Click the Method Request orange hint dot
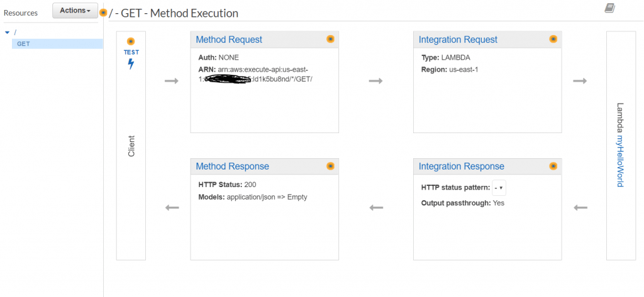Image resolution: width=644 pixels, height=297 pixels. (x=331, y=39)
